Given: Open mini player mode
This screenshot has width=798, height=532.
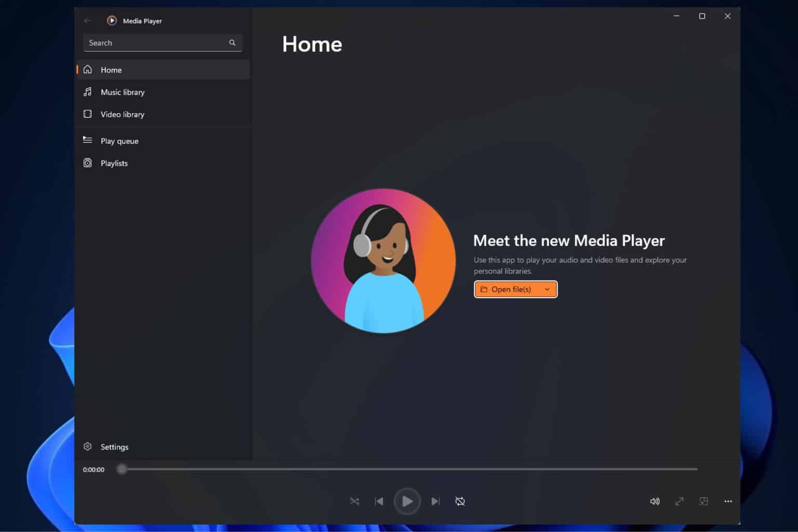Looking at the screenshot, I should coord(703,501).
